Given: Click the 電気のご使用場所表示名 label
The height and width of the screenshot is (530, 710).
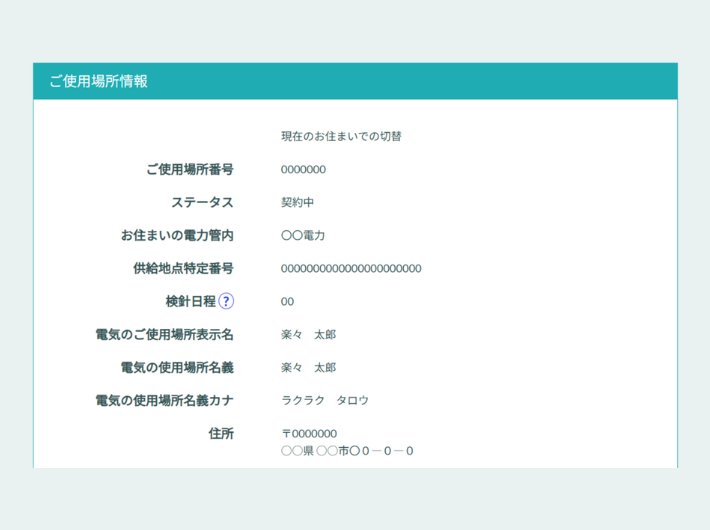Looking at the screenshot, I should [164, 335].
